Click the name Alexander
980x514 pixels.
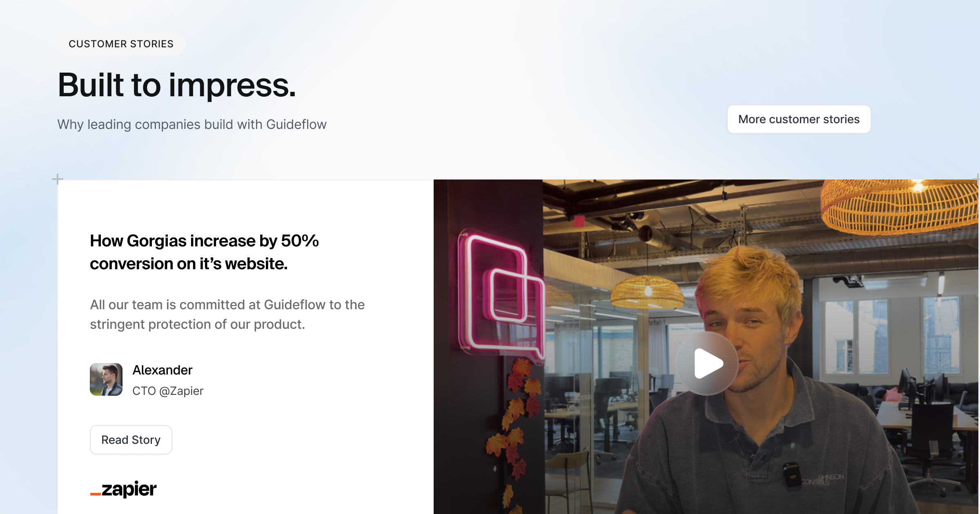[x=163, y=370]
